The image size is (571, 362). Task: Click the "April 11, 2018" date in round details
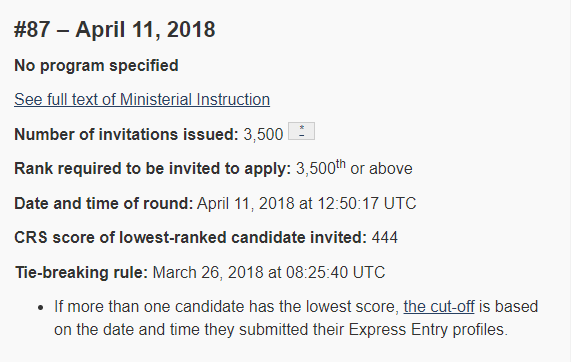(246, 203)
